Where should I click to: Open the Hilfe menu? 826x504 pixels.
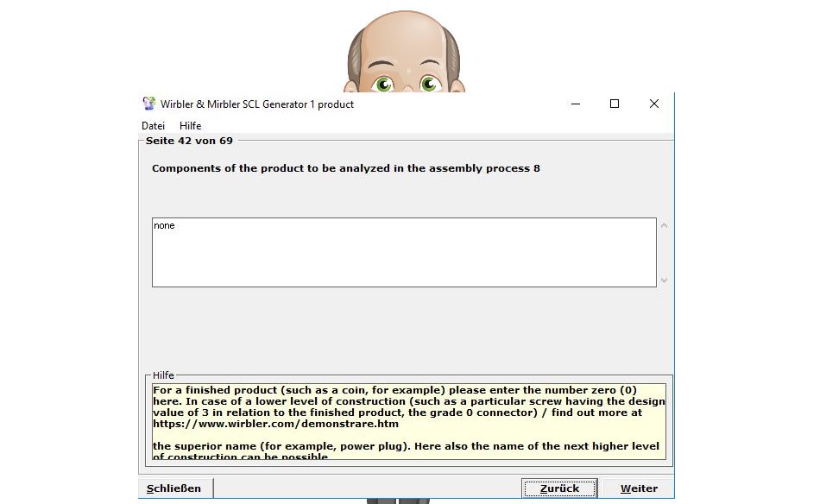click(190, 126)
